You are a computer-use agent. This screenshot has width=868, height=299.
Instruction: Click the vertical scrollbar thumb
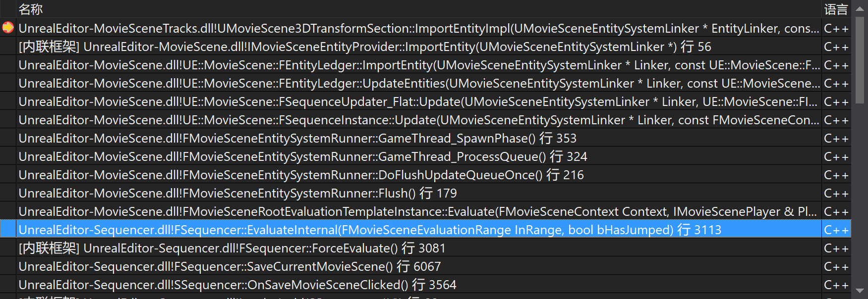[x=860, y=59]
